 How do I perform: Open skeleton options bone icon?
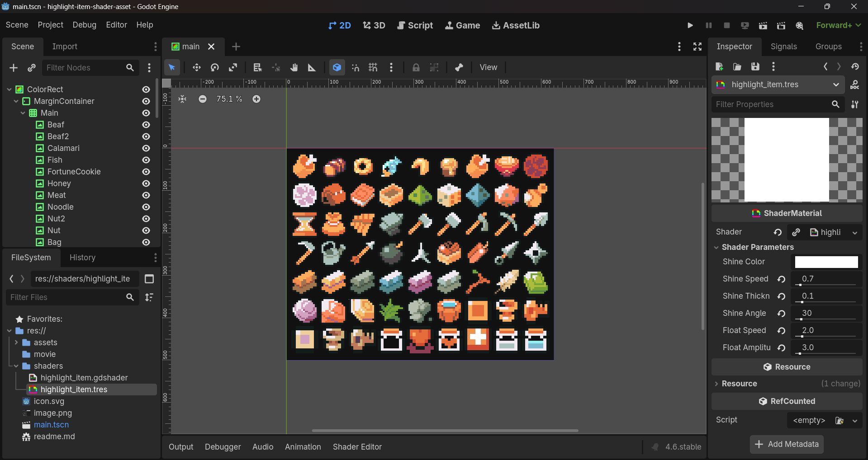pyautogui.click(x=459, y=67)
